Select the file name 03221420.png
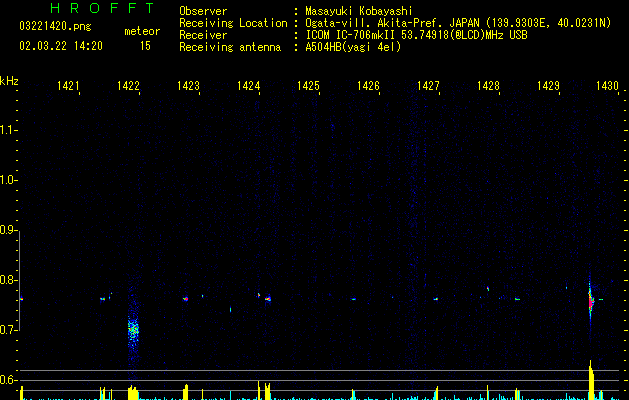This screenshot has height=400, width=629. [x=55, y=26]
